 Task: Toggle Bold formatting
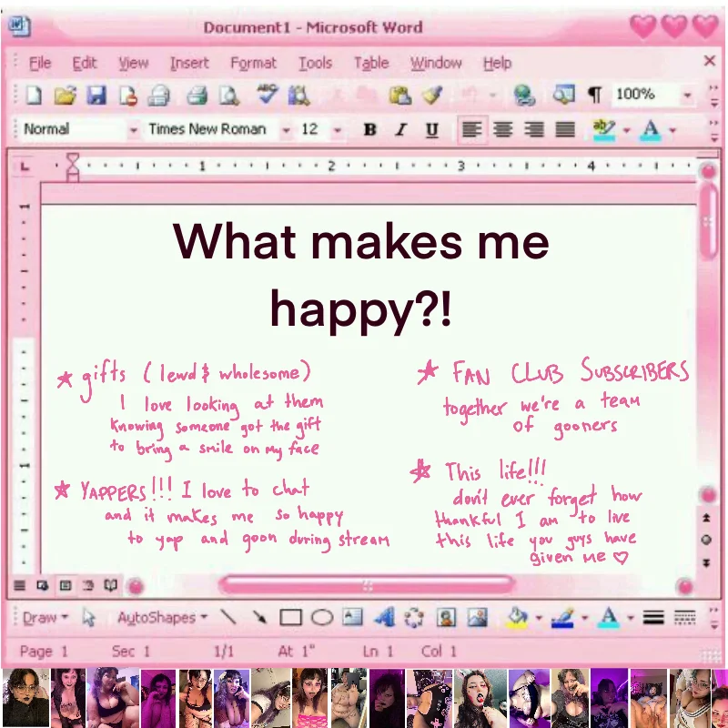[x=369, y=130]
